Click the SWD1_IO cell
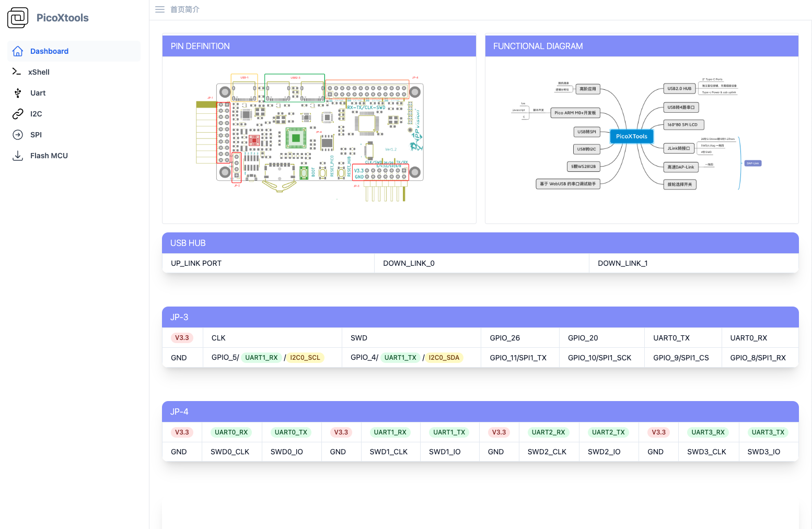This screenshot has height=529, width=812. click(x=449, y=452)
